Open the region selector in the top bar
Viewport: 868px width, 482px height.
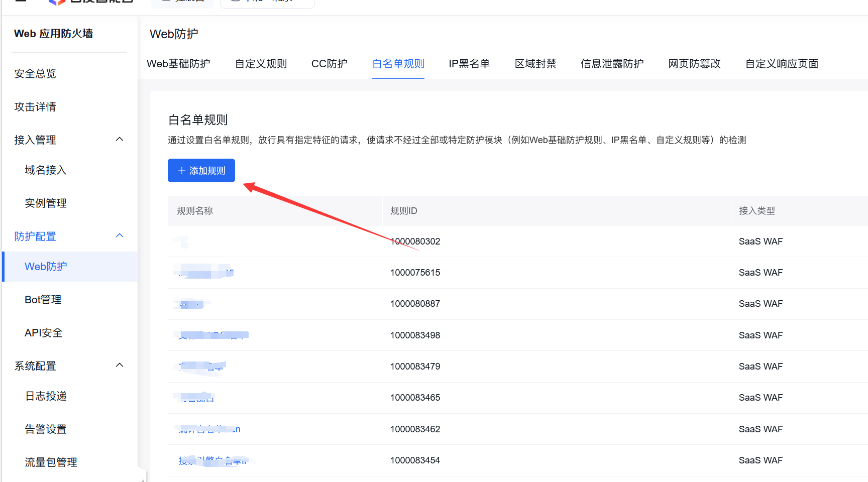267,2
